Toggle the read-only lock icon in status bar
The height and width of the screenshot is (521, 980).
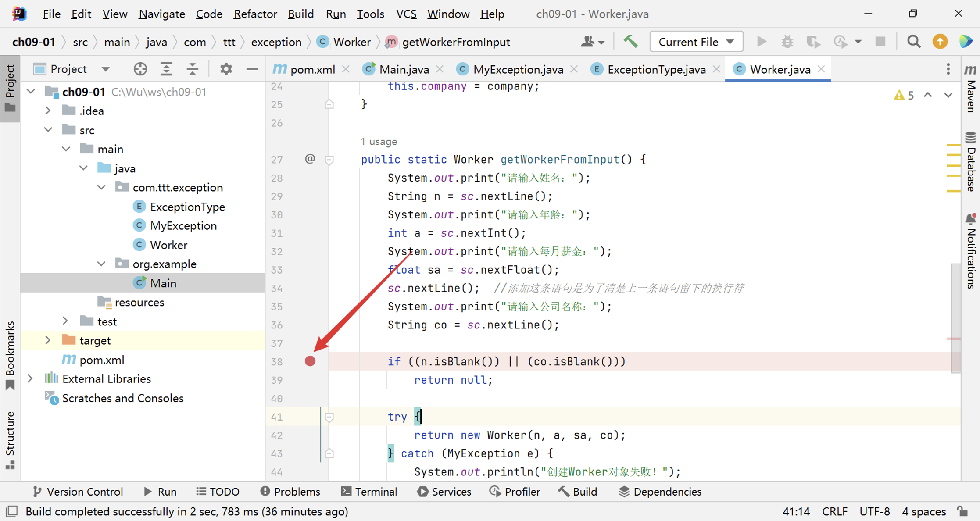coord(963,511)
